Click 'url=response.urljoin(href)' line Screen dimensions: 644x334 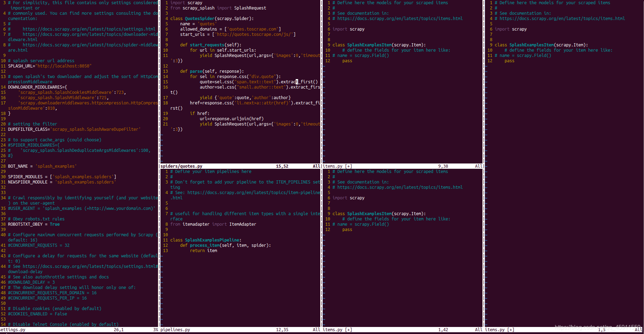pyautogui.click(x=232, y=119)
